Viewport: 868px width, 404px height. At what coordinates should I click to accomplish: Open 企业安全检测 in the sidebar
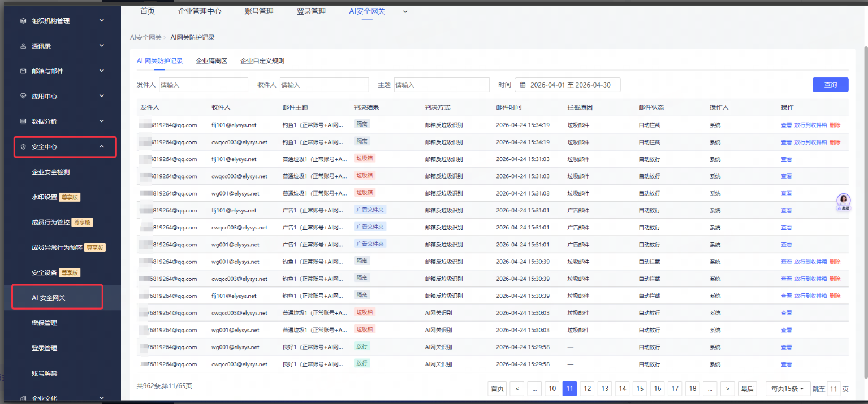51,172
